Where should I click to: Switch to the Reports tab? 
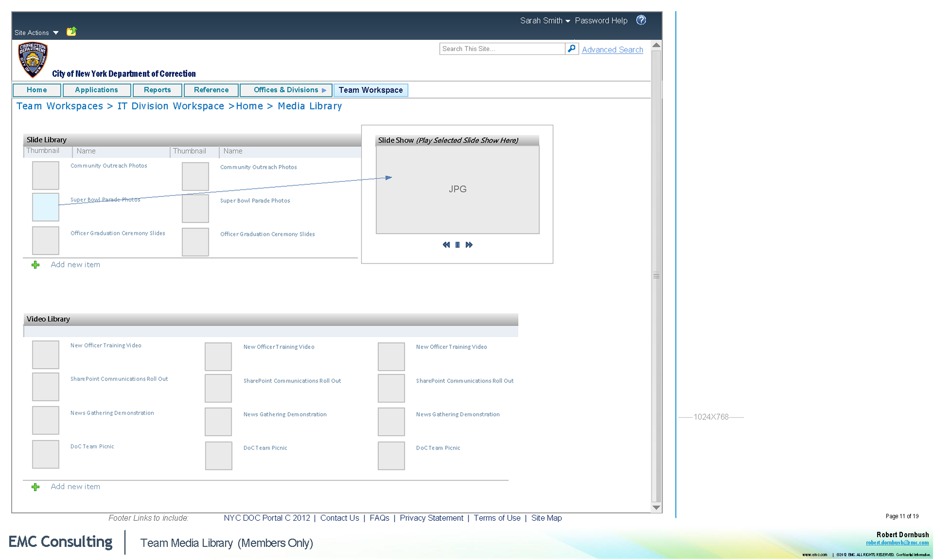pyautogui.click(x=157, y=90)
